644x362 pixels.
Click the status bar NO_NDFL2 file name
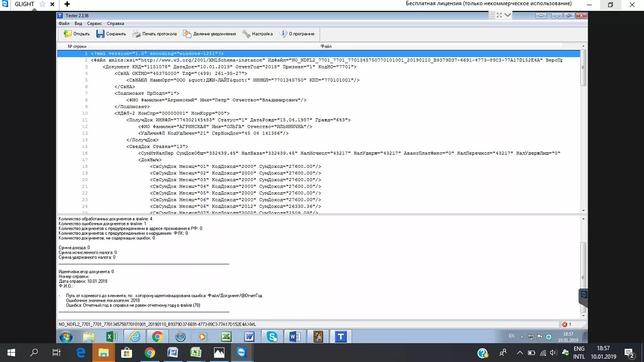(x=157, y=324)
